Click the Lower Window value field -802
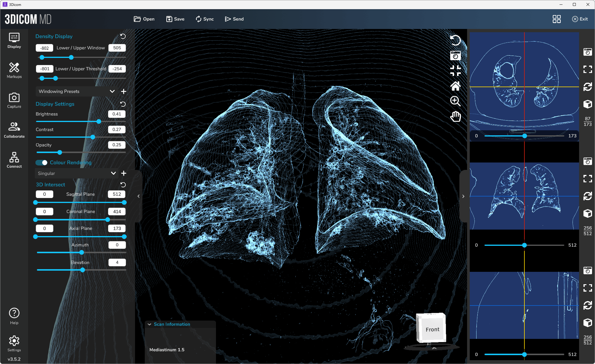The width and height of the screenshot is (595, 364). point(44,48)
